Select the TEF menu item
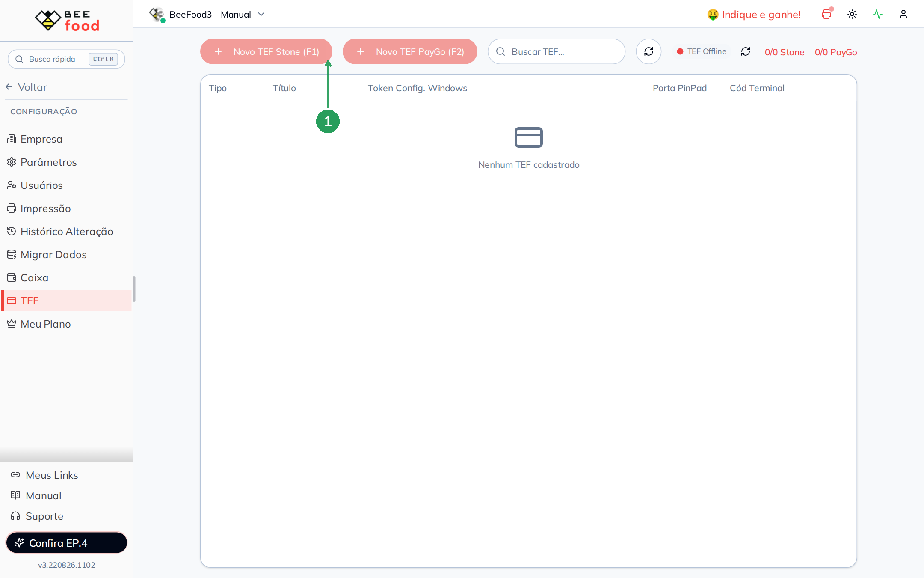Image resolution: width=924 pixels, height=578 pixels. (x=66, y=301)
